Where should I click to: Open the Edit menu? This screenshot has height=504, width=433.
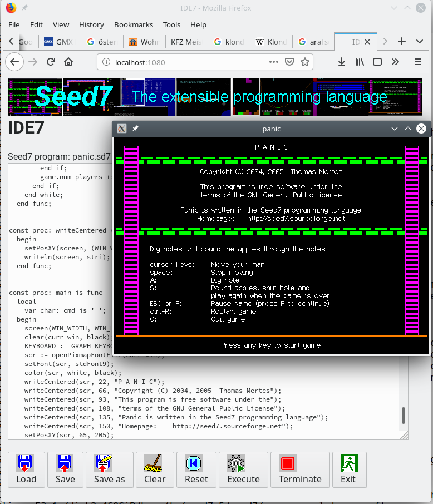(36, 24)
